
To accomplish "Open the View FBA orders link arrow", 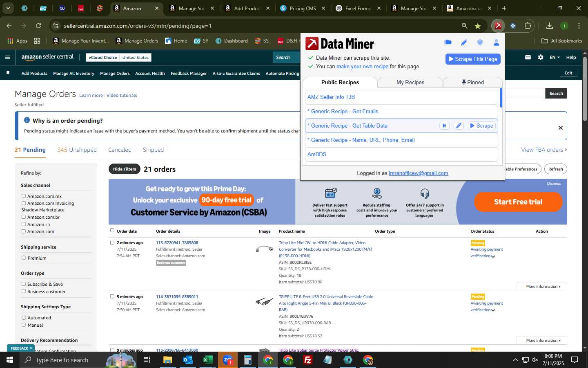I will [x=566, y=150].
